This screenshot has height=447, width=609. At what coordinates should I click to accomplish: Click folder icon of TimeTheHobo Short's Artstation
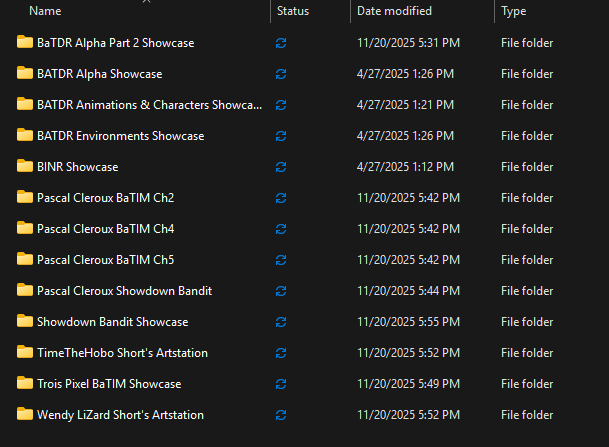(25, 353)
